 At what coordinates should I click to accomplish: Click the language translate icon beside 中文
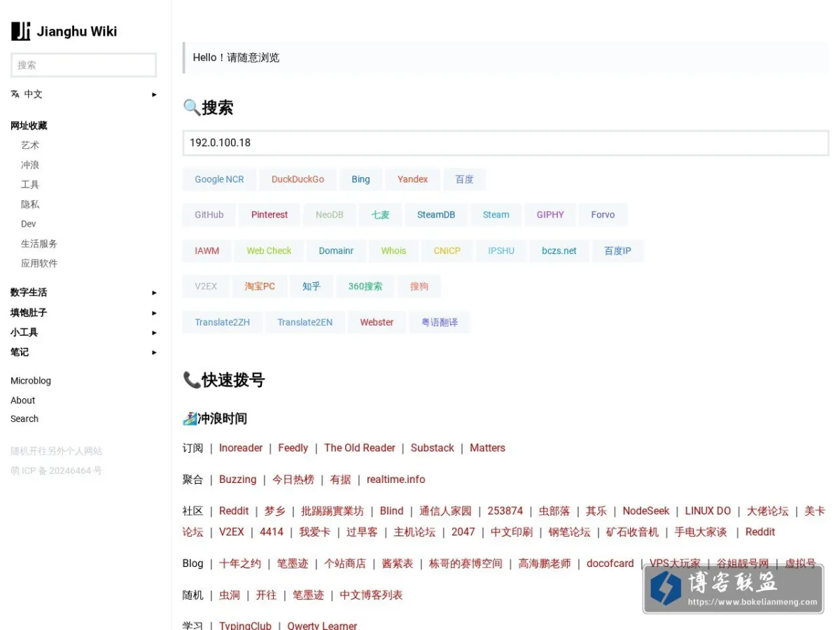[15, 94]
